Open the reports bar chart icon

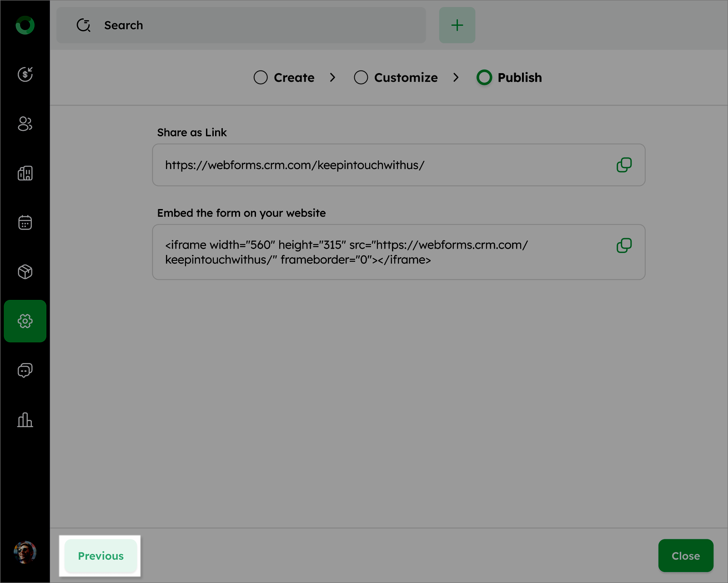pos(25,420)
